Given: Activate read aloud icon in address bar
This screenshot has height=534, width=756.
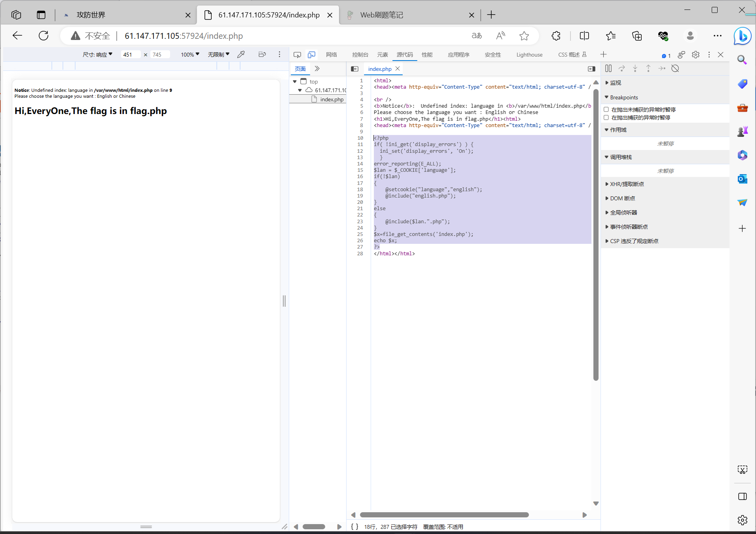Looking at the screenshot, I should [x=500, y=36].
